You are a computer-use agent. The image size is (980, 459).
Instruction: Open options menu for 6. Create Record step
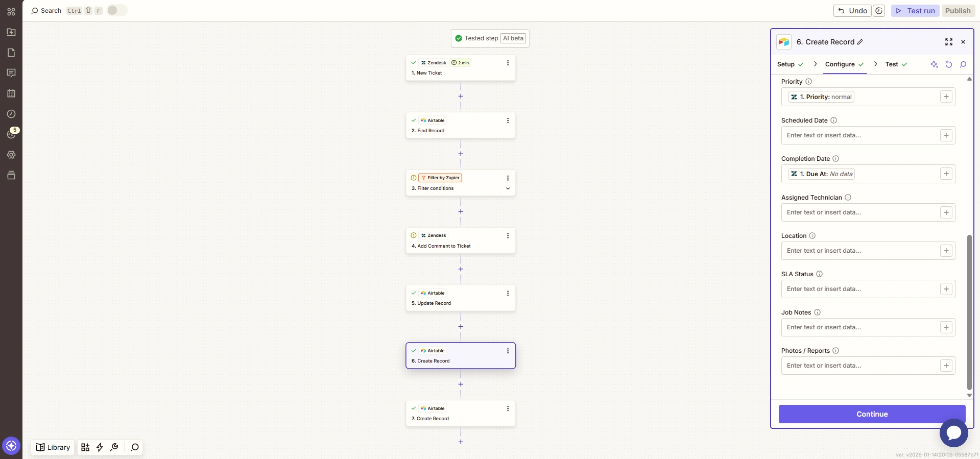[508, 351]
